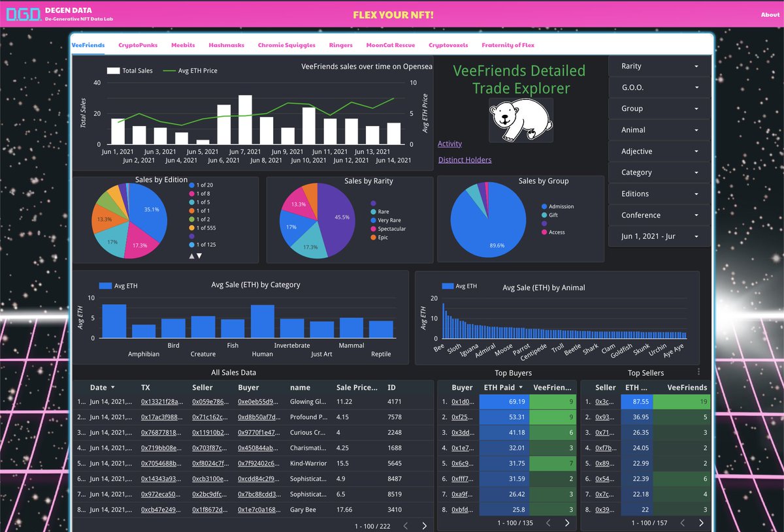This screenshot has width=784, height=532.
Task: Open transaction 0x13321f28a link
Action: click(x=163, y=402)
